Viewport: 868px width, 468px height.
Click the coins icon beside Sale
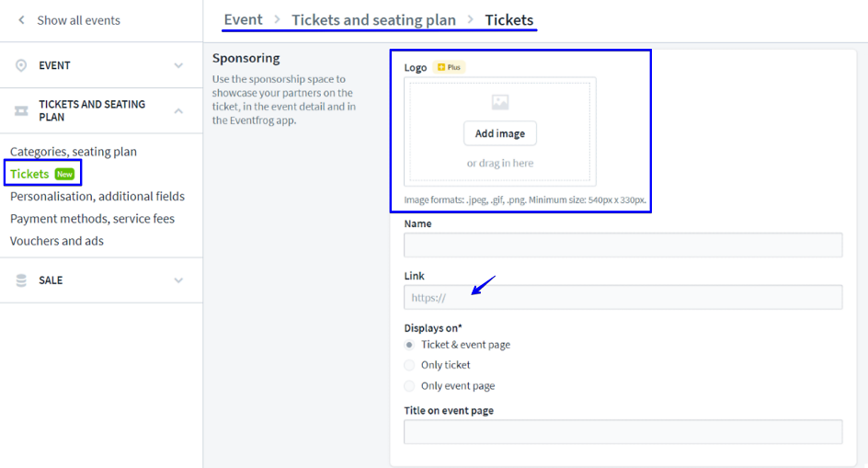click(21, 280)
